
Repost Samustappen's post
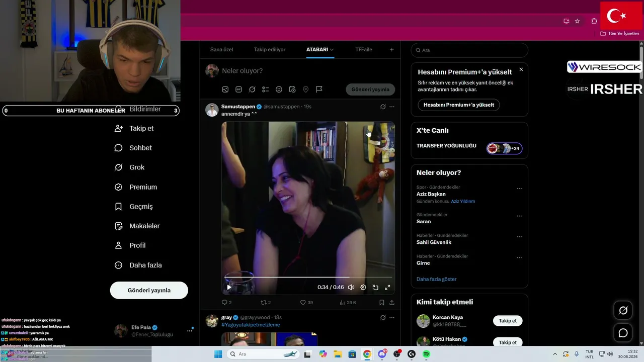[266, 303]
